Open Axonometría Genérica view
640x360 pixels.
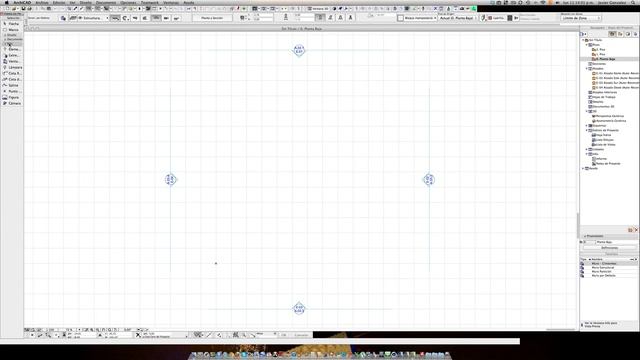pos(610,121)
